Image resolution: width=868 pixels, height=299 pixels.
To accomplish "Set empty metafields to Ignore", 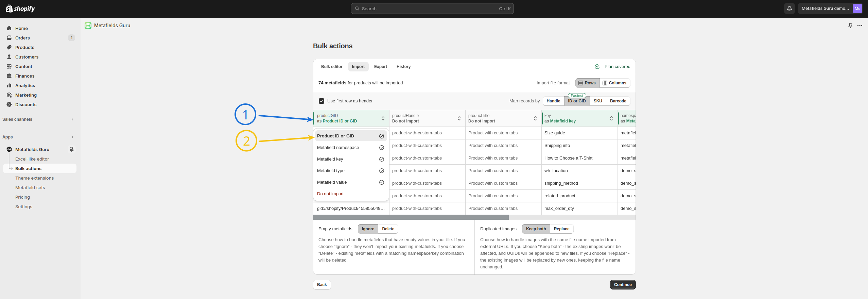I will [368, 229].
